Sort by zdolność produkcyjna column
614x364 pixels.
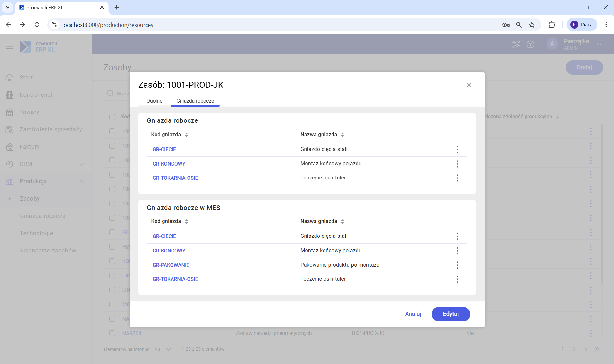[x=557, y=117]
